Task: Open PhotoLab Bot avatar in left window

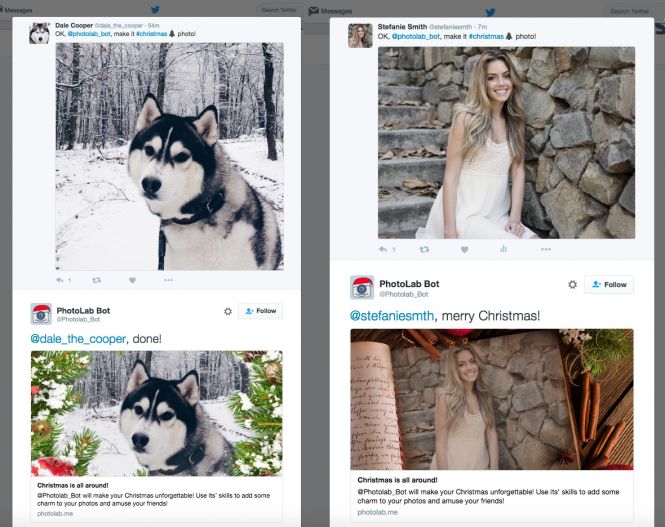Action: [41, 313]
